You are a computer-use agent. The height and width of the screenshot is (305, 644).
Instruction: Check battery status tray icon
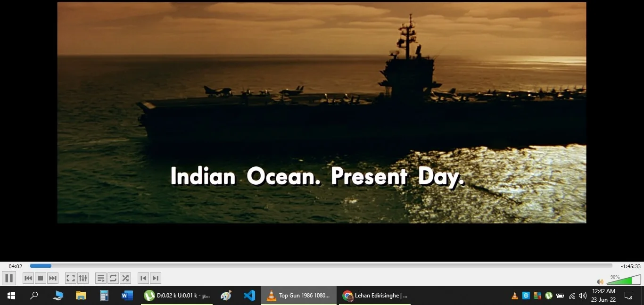click(560, 296)
